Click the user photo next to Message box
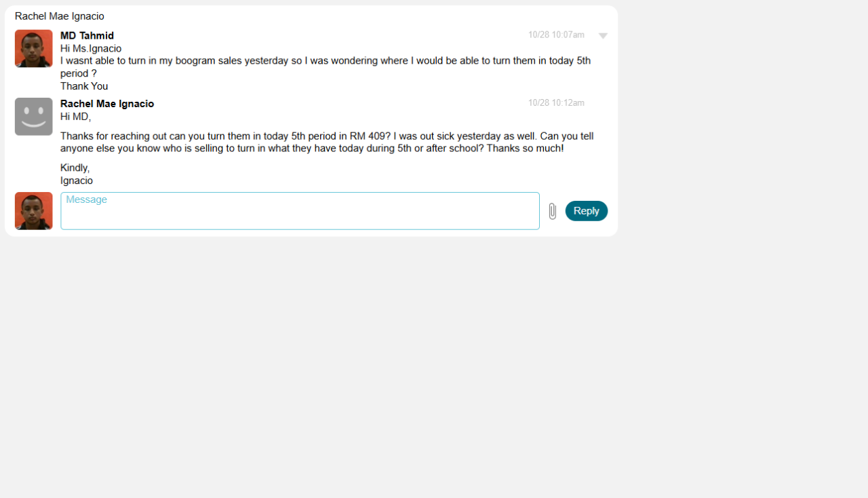868x498 pixels. point(34,211)
